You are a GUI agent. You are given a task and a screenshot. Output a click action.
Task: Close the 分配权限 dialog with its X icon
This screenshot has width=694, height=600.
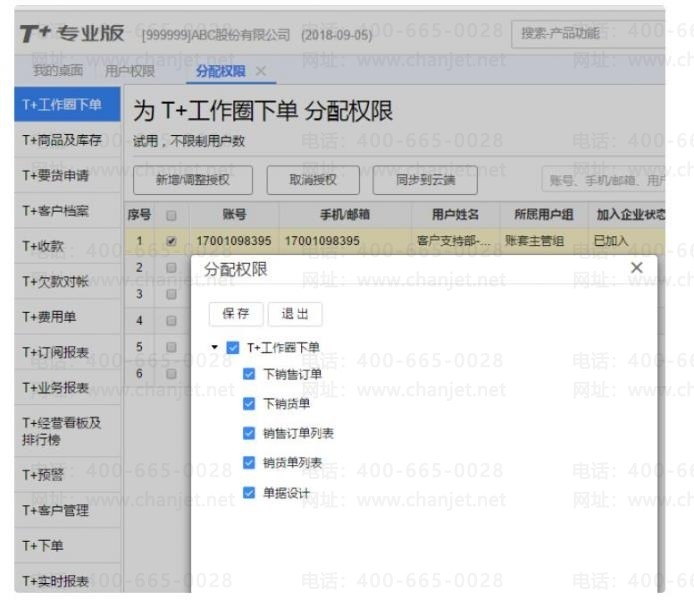pos(636,267)
